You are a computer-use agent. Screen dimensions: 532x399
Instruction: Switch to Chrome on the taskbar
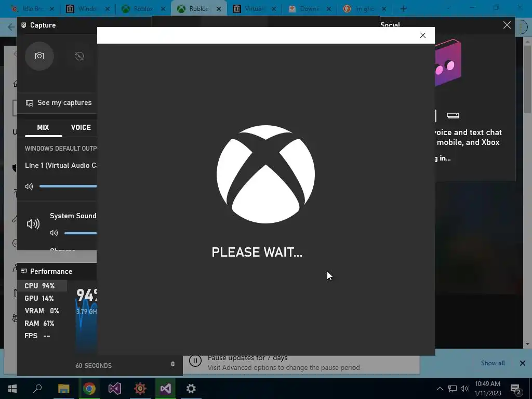(89, 389)
